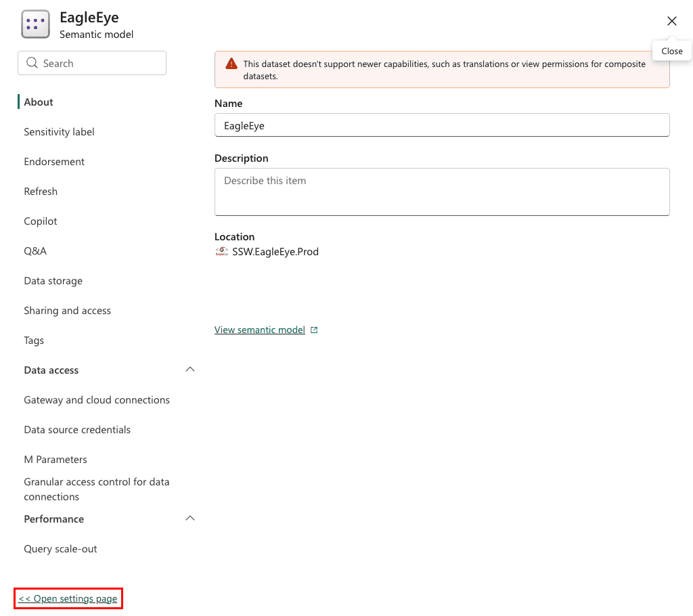Click the Open settings page link

68,598
